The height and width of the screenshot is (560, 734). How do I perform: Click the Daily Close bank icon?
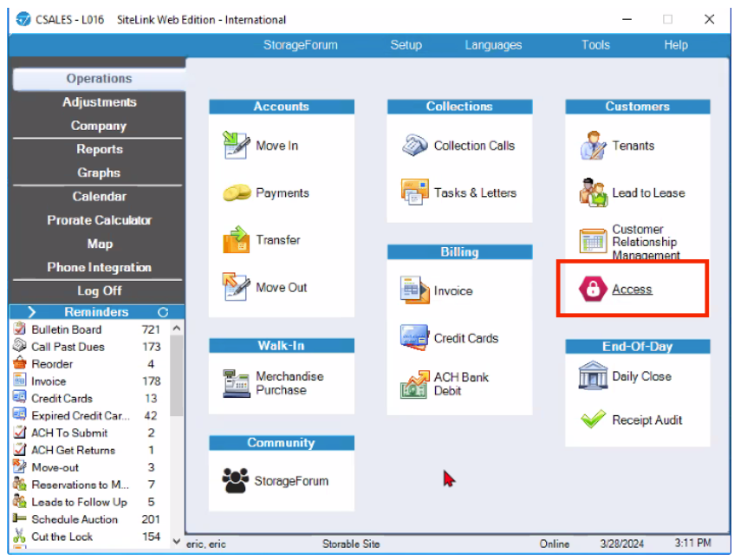coord(593,375)
